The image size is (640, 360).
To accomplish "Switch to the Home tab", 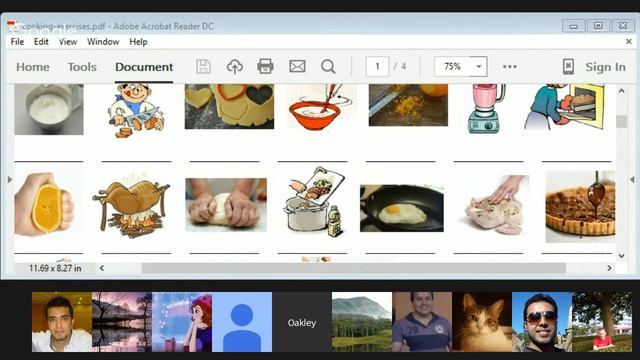I will [x=33, y=67].
